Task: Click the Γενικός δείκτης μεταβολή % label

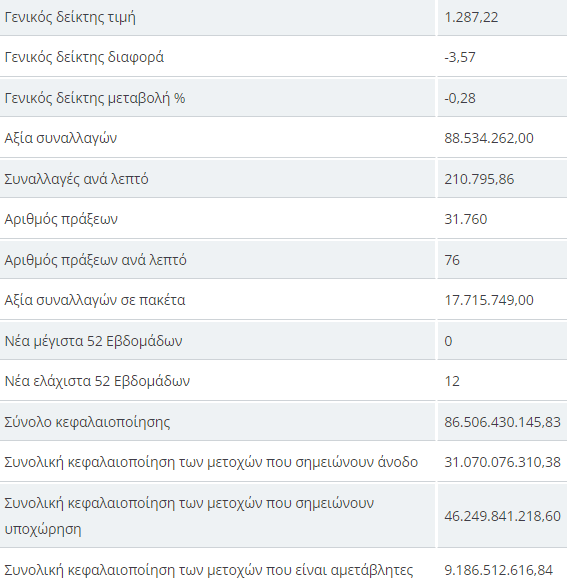Action: pos(95,98)
